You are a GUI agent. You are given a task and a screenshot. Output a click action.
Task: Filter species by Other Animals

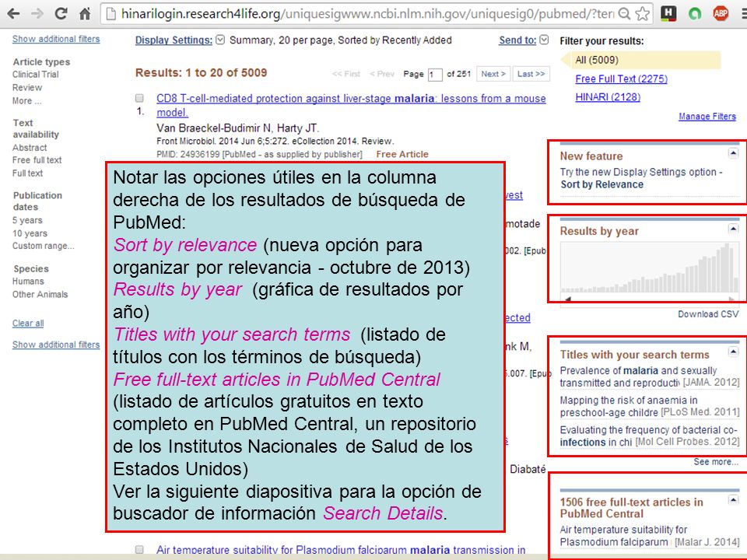(x=40, y=294)
